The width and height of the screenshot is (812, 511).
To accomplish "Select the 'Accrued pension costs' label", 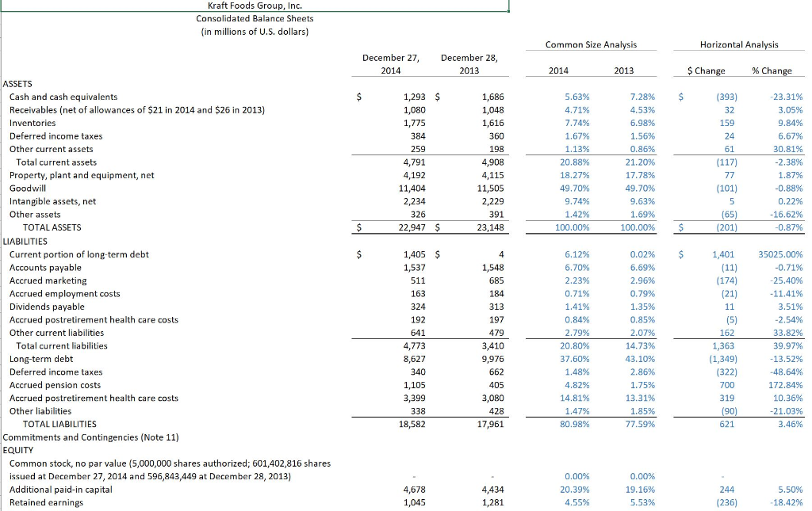I will (55, 385).
